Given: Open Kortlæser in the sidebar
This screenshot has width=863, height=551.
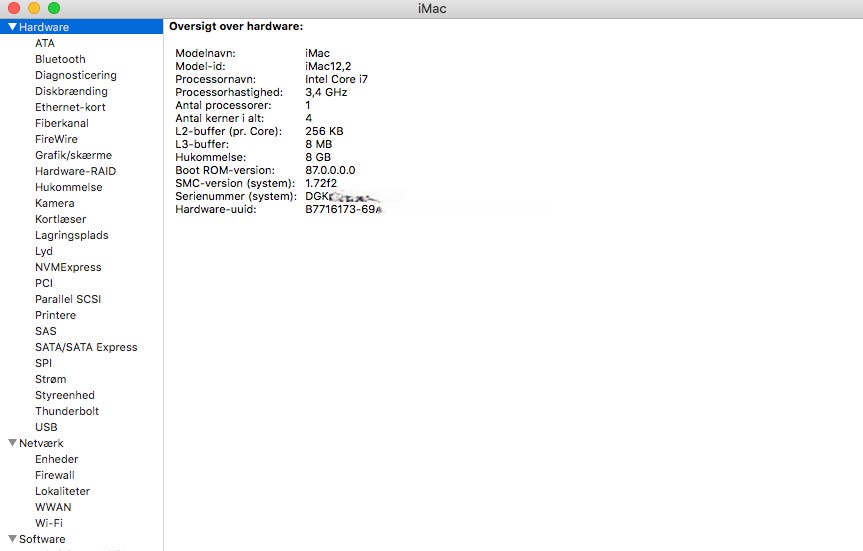Looking at the screenshot, I should pyautogui.click(x=61, y=219).
